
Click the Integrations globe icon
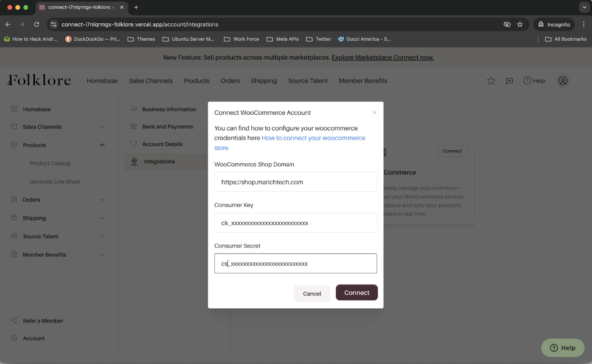coord(134,162)
